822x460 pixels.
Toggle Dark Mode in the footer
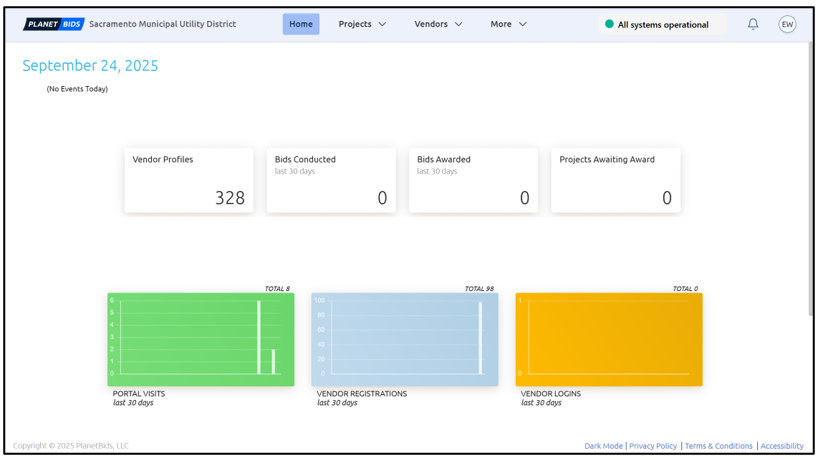tap(603, 446)
